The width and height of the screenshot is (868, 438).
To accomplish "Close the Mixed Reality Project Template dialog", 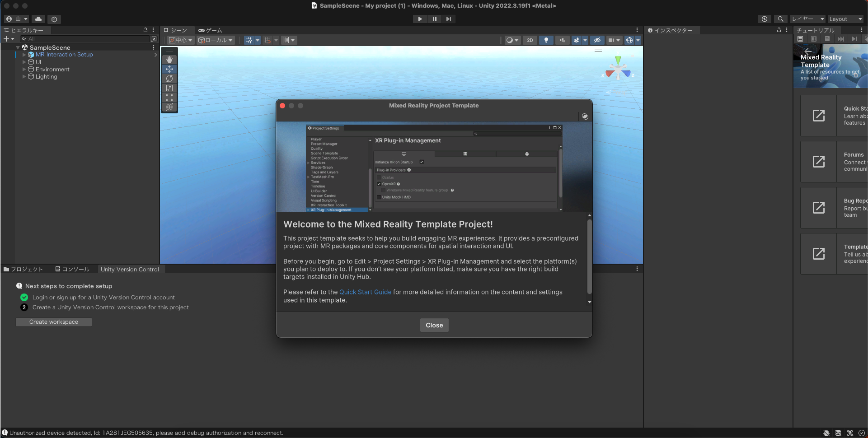I will click(434, 325).
